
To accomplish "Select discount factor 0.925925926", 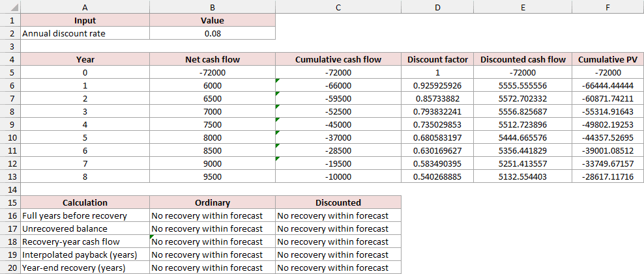I will click(x=438, y=86).
